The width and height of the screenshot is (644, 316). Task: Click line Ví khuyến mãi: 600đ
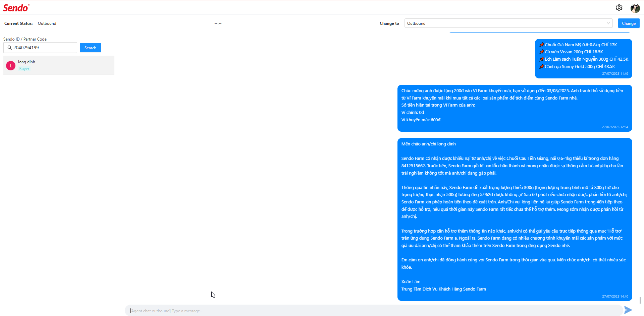[x=421, y=120]
